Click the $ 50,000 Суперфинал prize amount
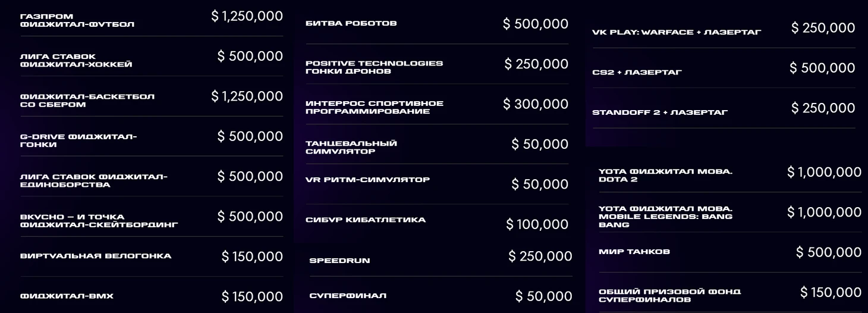Screen dimensions: 868x313 544,296
